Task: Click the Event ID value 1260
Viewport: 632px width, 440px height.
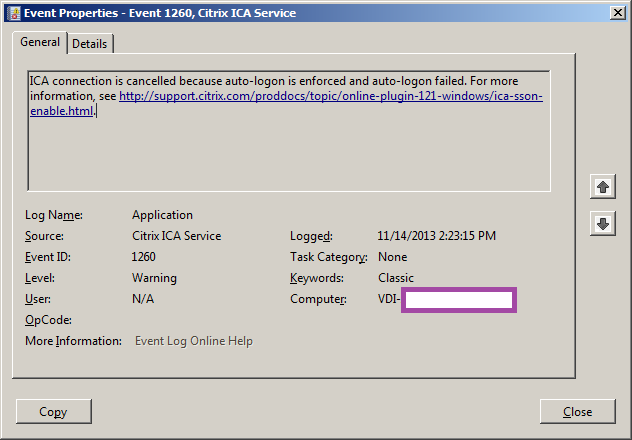Action: click(x=144, y=257)
